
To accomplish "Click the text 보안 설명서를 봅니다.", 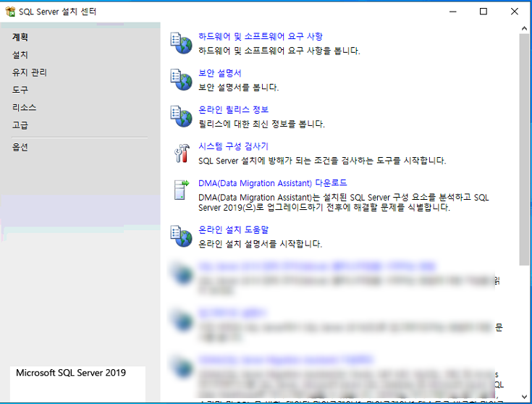I will (x=239, y=88).
